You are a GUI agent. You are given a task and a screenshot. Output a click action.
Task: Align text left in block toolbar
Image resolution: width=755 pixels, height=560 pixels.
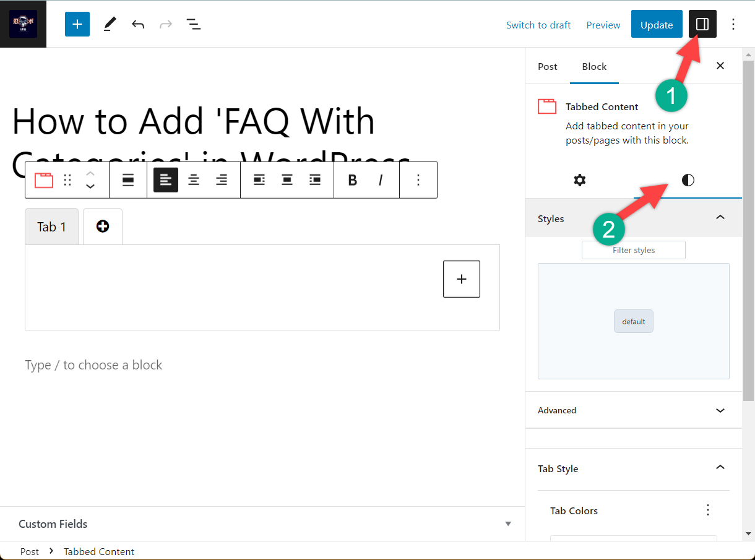[x=166, y=180]
